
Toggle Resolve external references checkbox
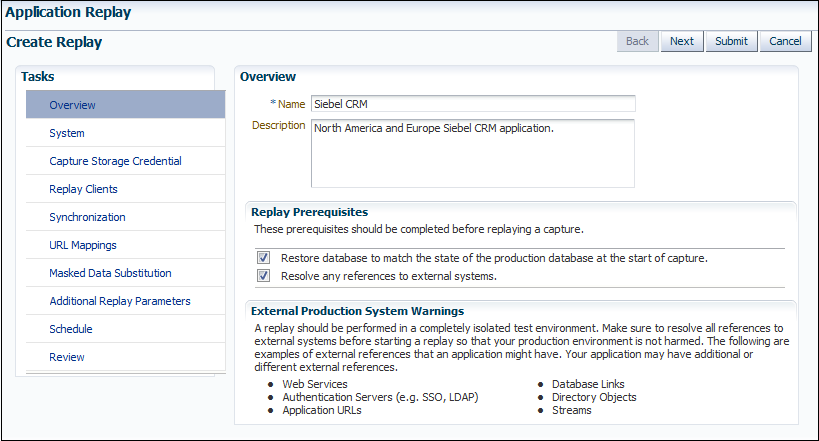coord(264,276)
